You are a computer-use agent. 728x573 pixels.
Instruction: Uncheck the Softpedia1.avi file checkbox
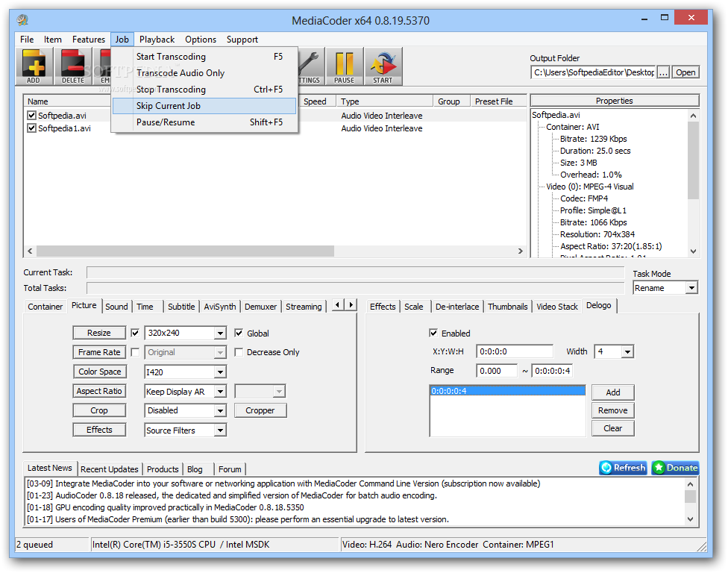tap(31, 128)
